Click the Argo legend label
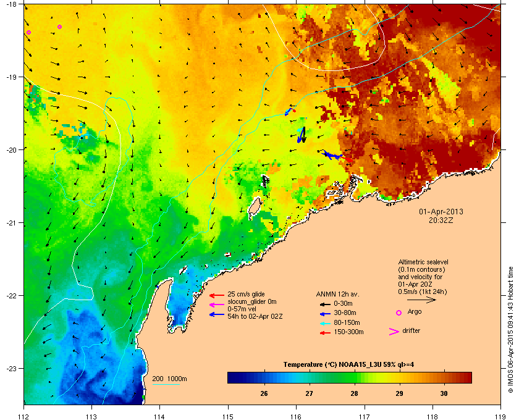 (415, 311)
